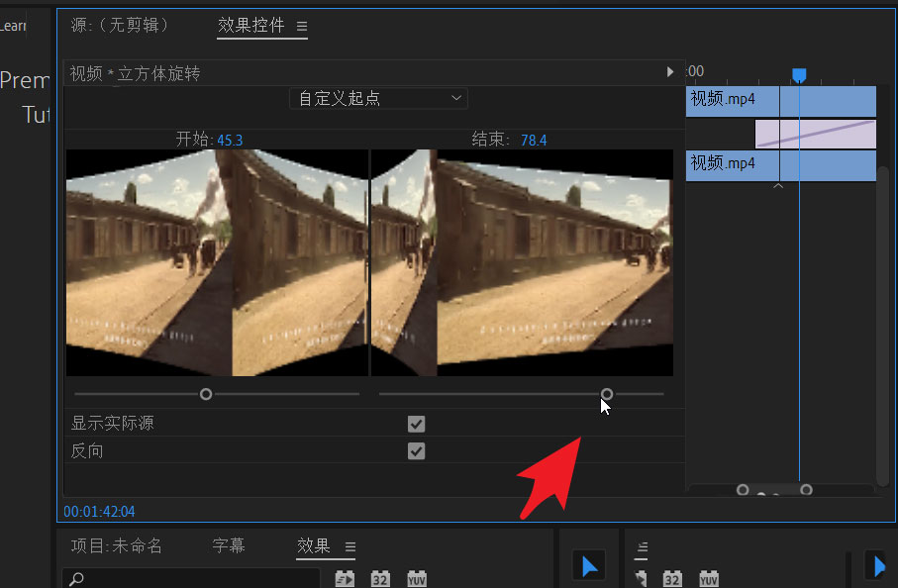Disable the 反向 checkbox
The image size is (898, 588).
[x=416, y=450]
